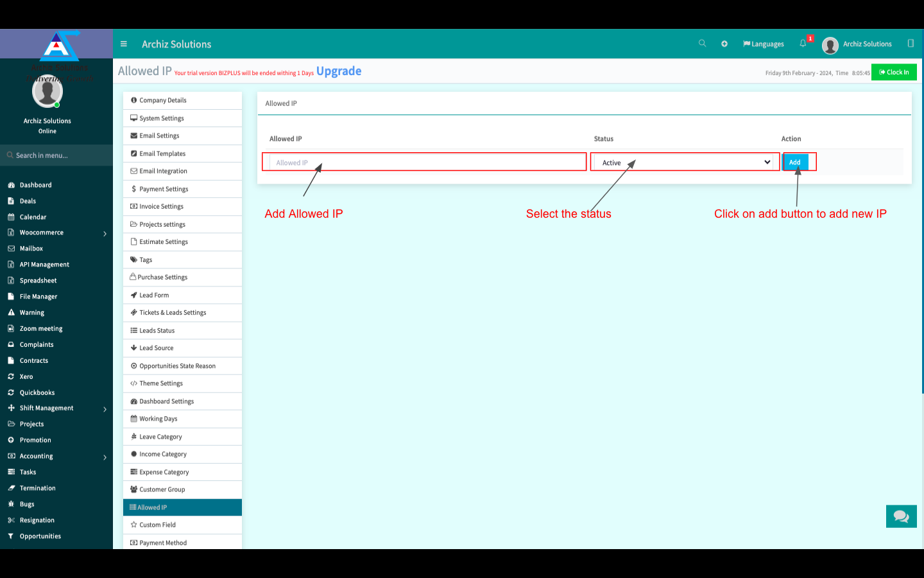924x578 pixels.
Task: Open the Status dropdown showing Active
Action: 685,162
